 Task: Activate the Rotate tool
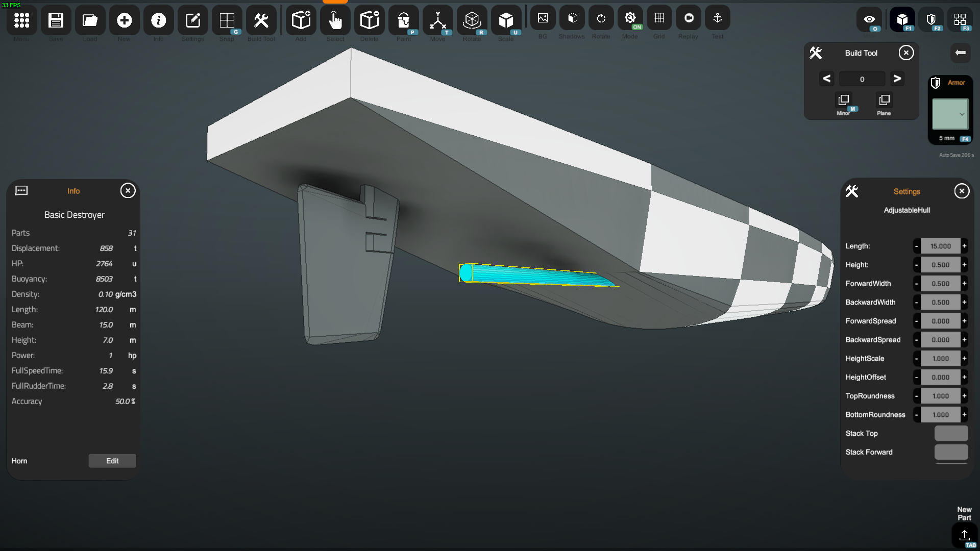472,21
